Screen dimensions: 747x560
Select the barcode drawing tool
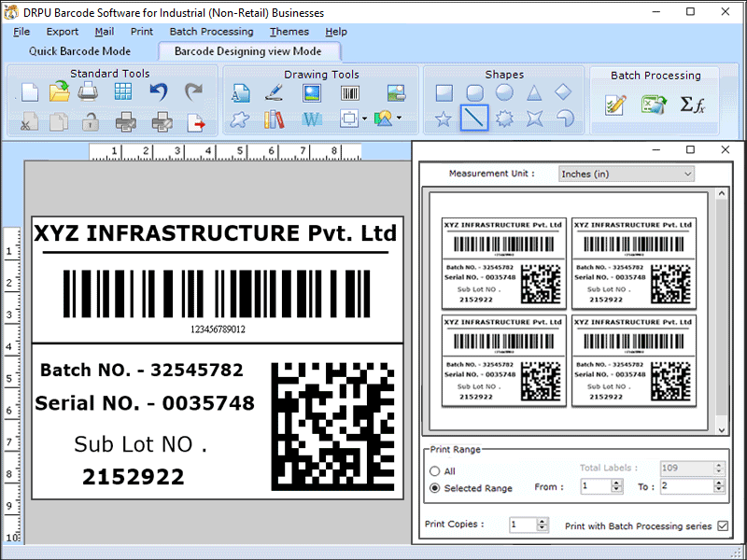pyautogui.click(x=349, y=93)
